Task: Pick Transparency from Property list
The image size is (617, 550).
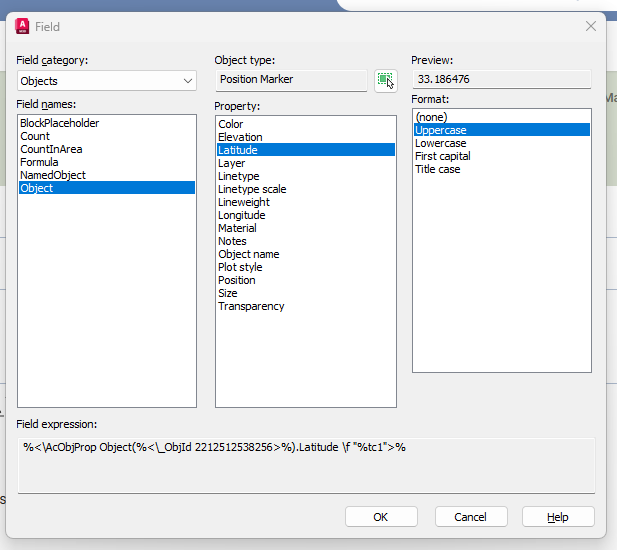Action: [251, 306]
